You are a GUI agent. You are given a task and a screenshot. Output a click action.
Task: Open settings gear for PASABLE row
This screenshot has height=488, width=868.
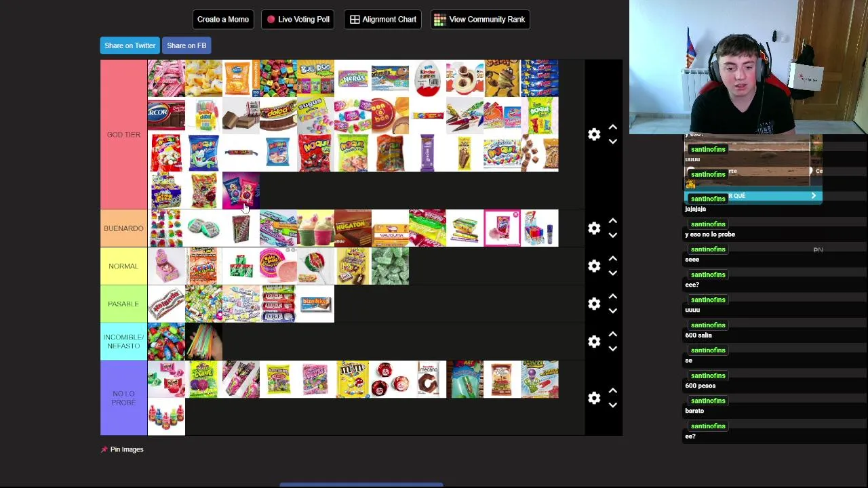point(594,304)
